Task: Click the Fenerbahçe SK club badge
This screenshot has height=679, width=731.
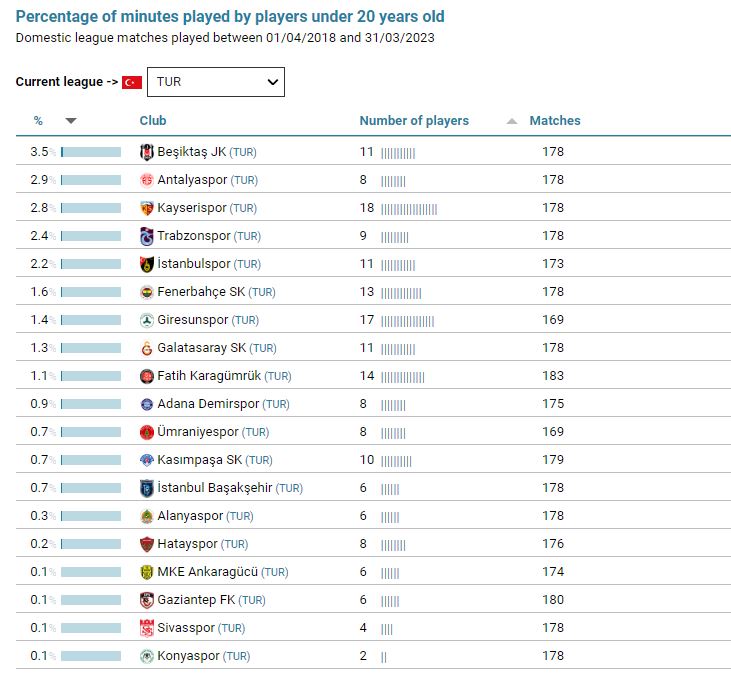Action: 147,292
